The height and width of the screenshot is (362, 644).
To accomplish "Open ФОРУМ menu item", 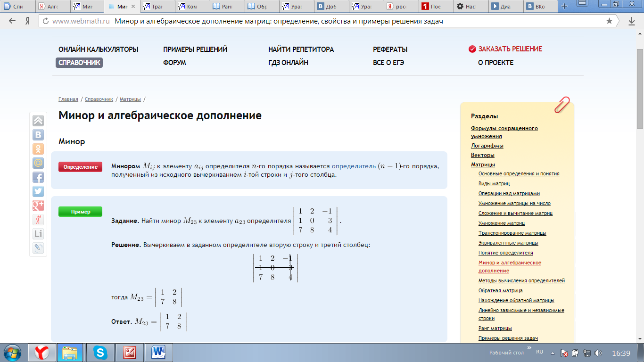I will click(x=174, y=63).
